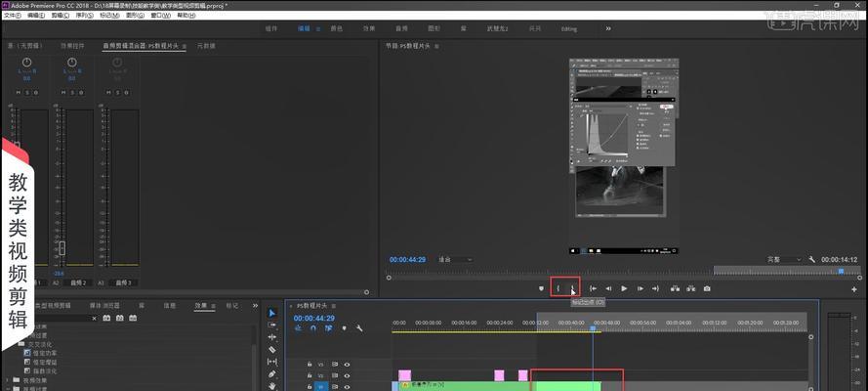Toggle sync lock on top video track
The height and width of the screenshot is (391, 868).
pos(334,365)
